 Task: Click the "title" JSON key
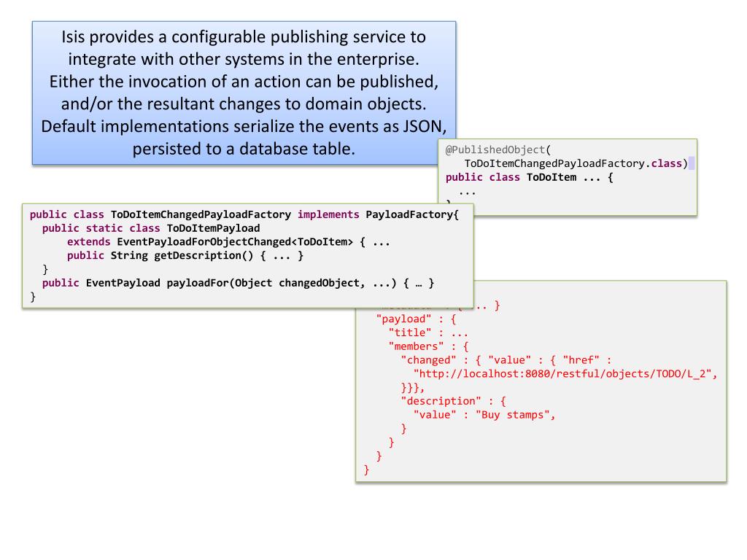[410, 332]
